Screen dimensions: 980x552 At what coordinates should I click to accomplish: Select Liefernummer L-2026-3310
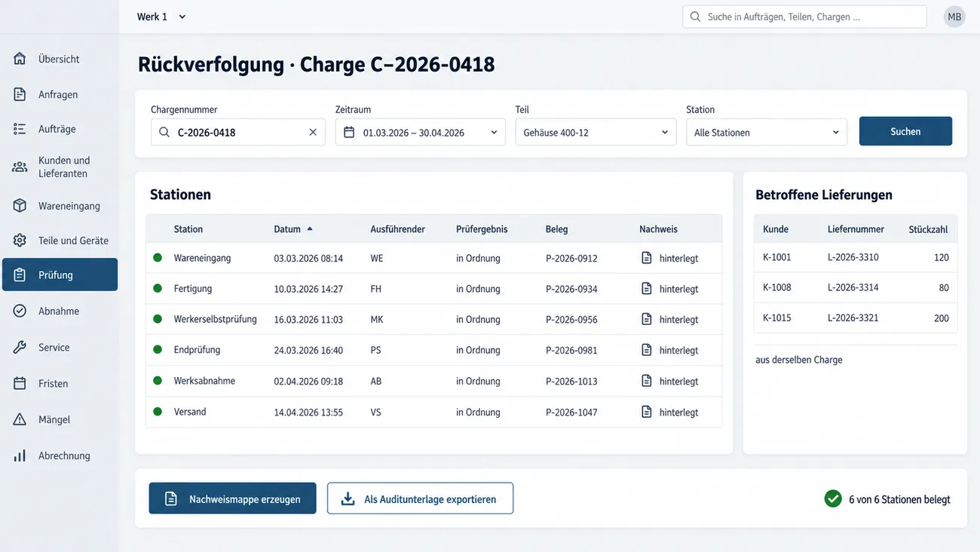click(853, 257)
